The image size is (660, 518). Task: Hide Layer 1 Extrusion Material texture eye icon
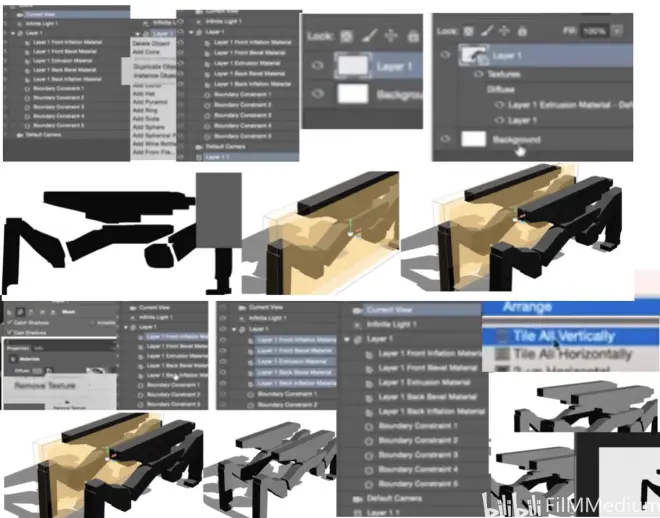(499, 105)
